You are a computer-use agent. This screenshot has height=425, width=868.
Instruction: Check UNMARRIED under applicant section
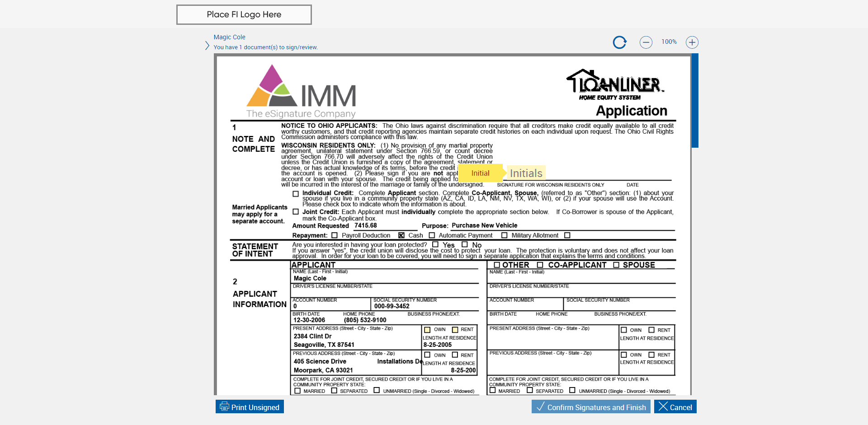tap(377, 390)
